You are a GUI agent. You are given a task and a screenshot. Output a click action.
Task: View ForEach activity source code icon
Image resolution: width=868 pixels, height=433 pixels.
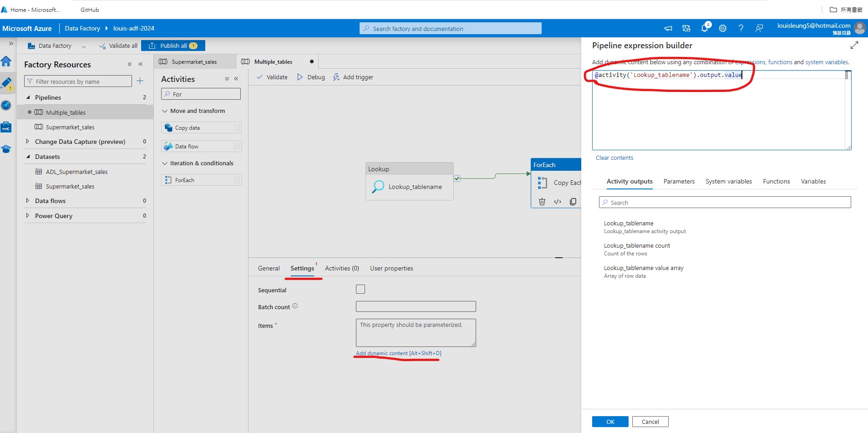558,202
